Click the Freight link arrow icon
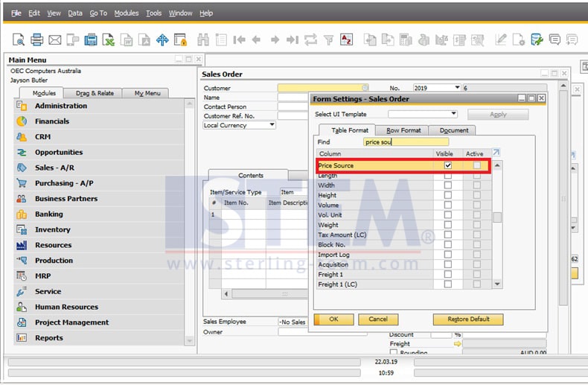Viewport: 588px width, 385px height. (457, 344)
